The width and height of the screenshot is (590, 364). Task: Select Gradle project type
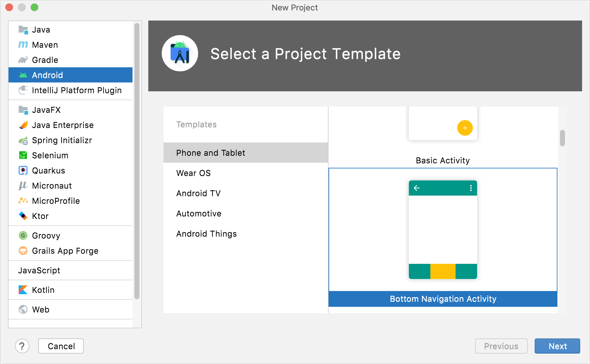71,60
